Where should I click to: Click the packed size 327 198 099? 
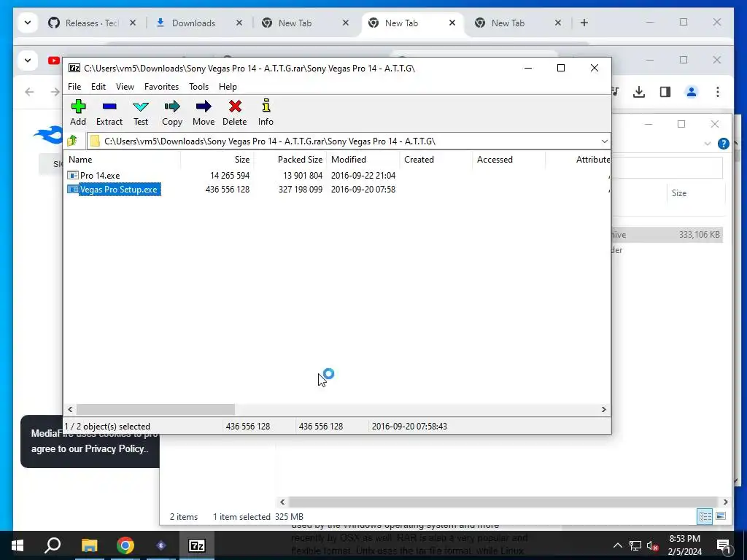pyautogui.click(x=300, y=190)
